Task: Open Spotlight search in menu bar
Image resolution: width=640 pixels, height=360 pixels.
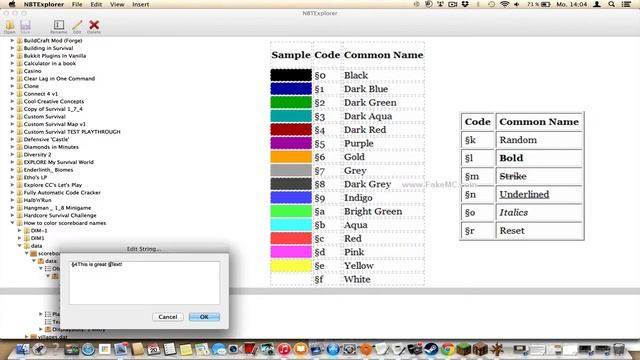Action: click(x=611, y=4)
